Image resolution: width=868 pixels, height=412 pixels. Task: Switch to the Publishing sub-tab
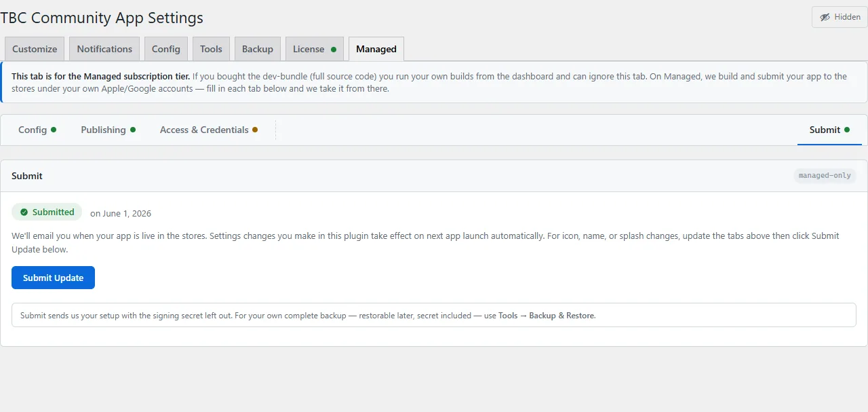tap(108, 130)
